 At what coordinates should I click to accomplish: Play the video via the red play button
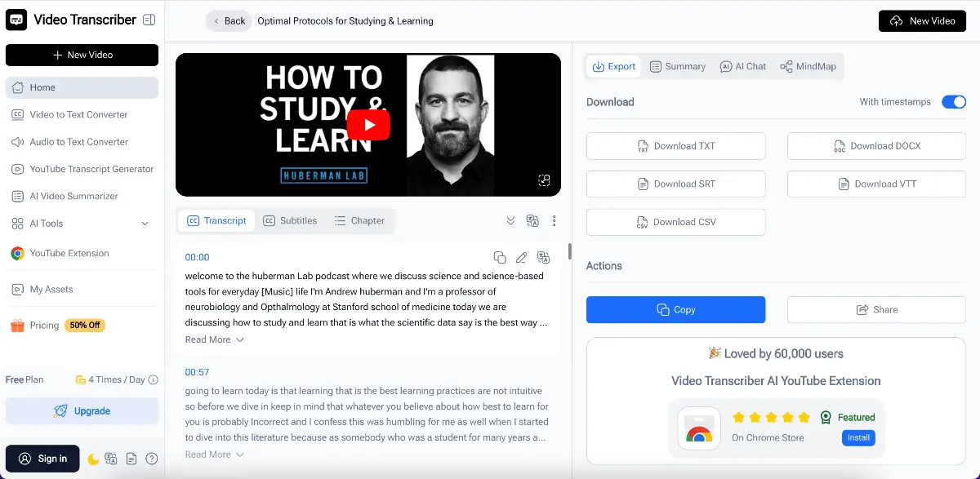pyautogui.click(x=368, y=124)
